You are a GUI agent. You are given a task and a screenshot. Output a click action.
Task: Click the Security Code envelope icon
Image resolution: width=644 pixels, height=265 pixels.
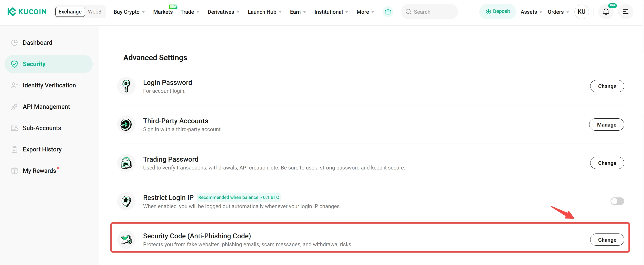[126, 240]
